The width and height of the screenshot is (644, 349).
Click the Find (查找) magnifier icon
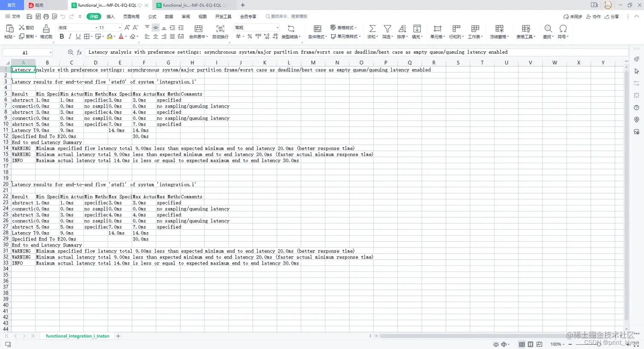pyautogui.click(x=548, y=29)
